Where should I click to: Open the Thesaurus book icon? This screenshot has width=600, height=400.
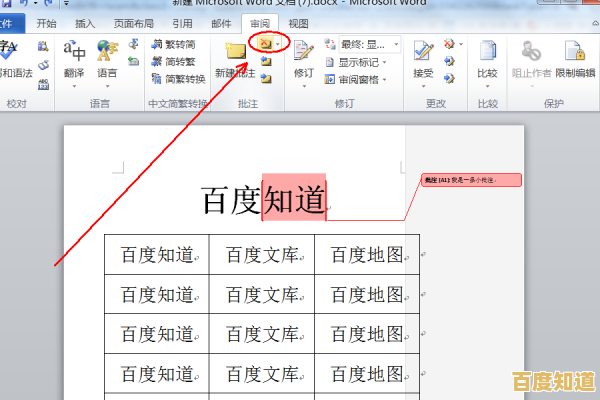pyautogui.click(x=43, y=65)
